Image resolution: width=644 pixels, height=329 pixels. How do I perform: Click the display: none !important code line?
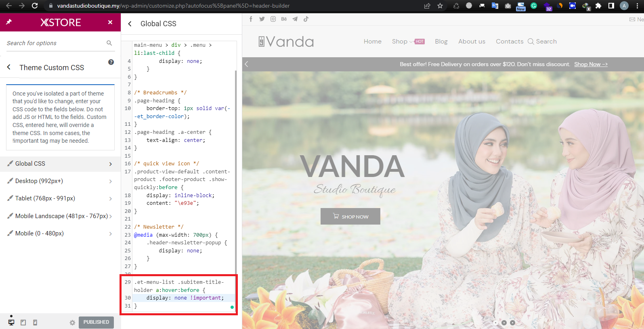tap(185, 298)
